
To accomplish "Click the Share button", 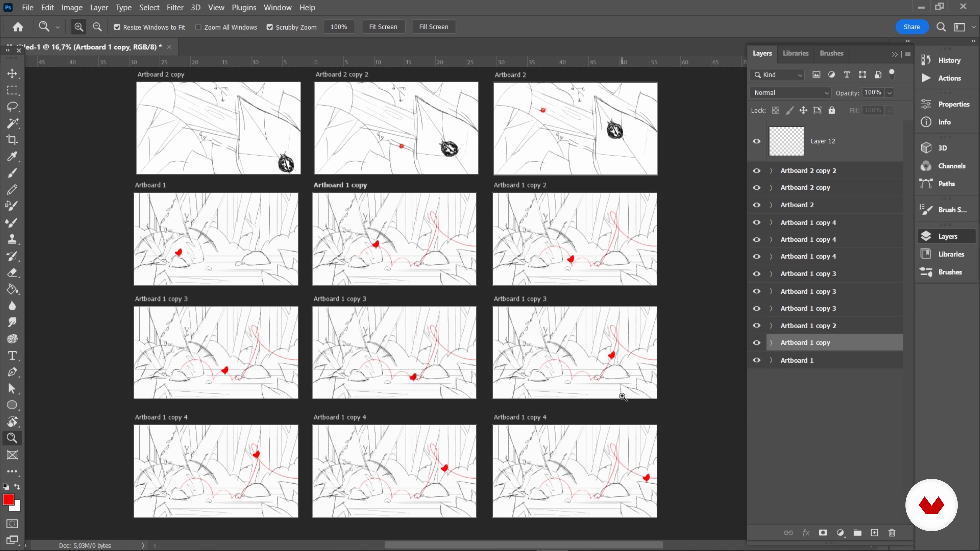I will (x=912, y=27).
